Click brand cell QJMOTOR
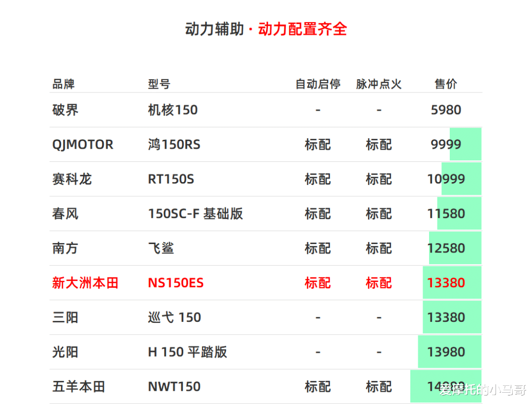This screenshot has width=532, height=404. 83,145
